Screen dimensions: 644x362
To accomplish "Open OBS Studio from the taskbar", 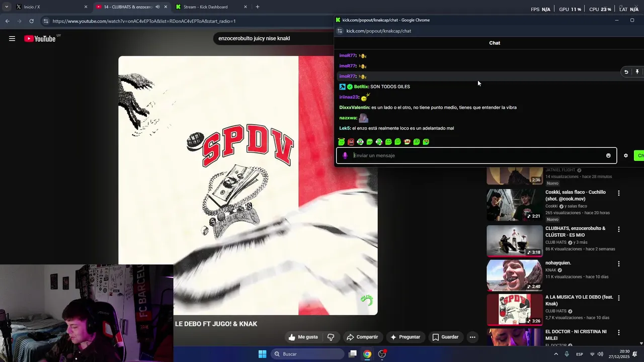I will 382,354.
